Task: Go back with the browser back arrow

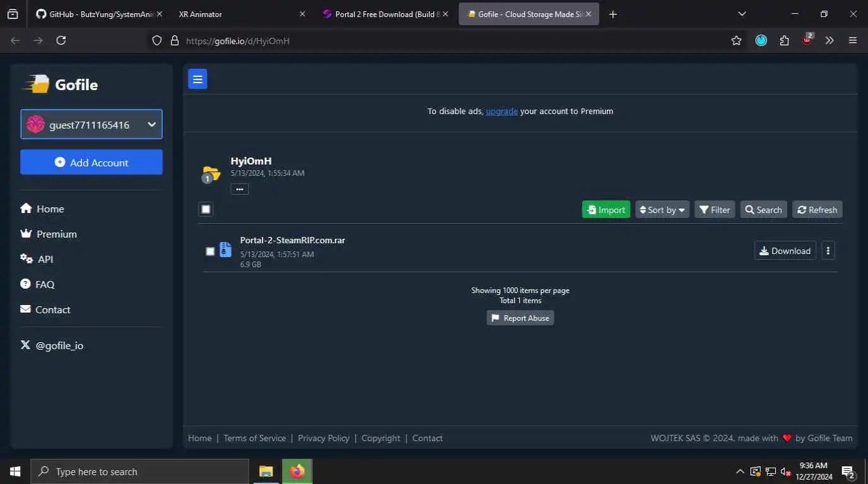Action: [16, 40]
